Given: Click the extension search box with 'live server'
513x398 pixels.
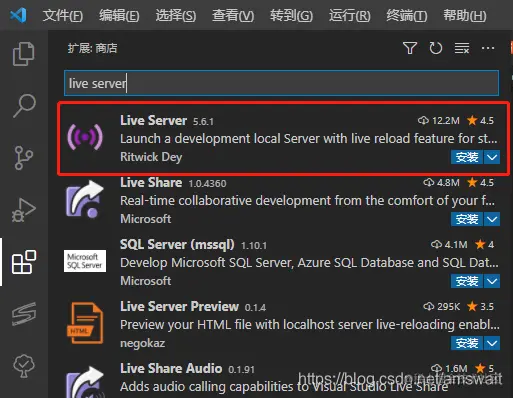Looking at the screenshot, I should pyautogui.click(x=281, y=83).
